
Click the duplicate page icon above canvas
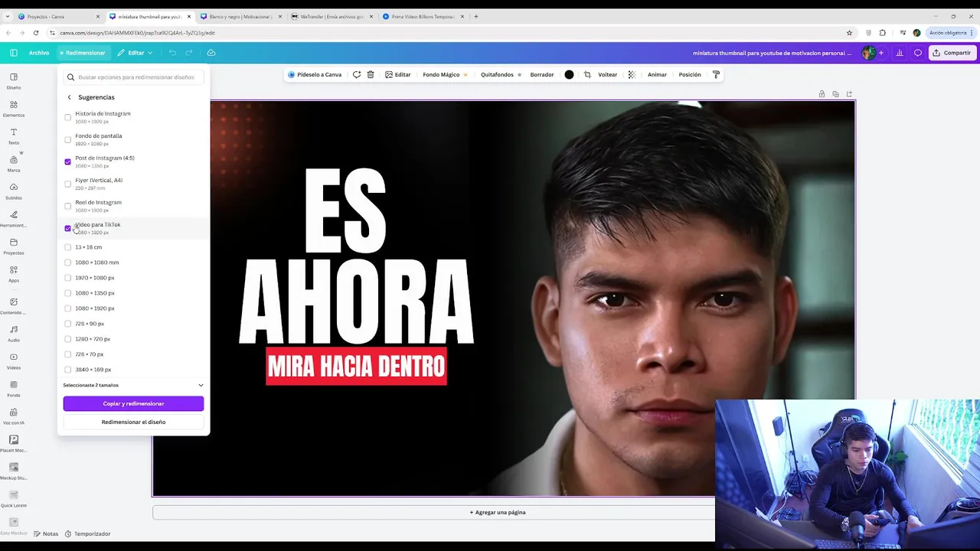point(835,94)
